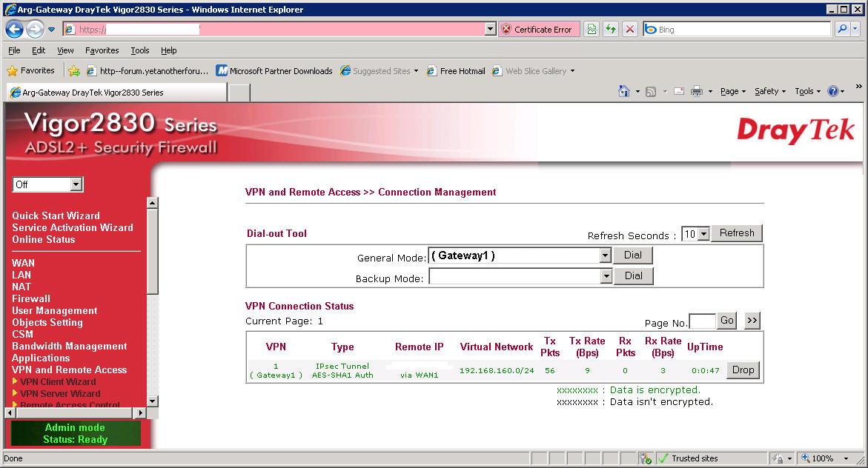Image resolution: width=868 pixels, height=468 pixels.
Task: Click the Stop loading red X icon
Action: (629, 30)
